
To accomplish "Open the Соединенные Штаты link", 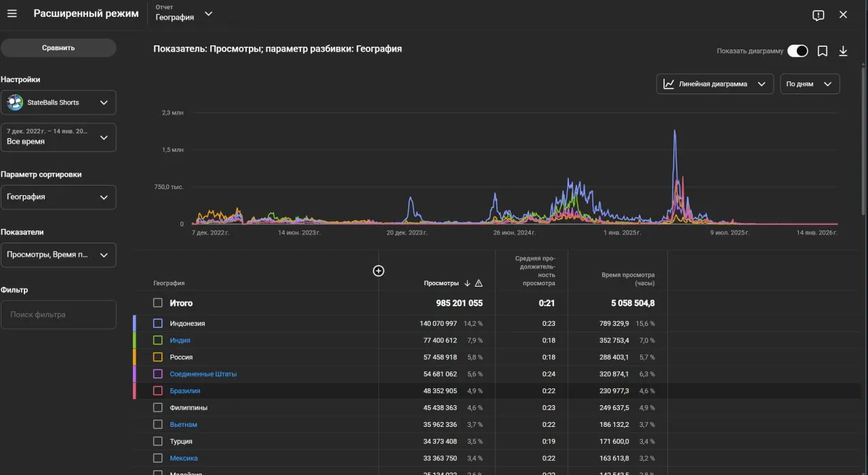I will [203, 374].
